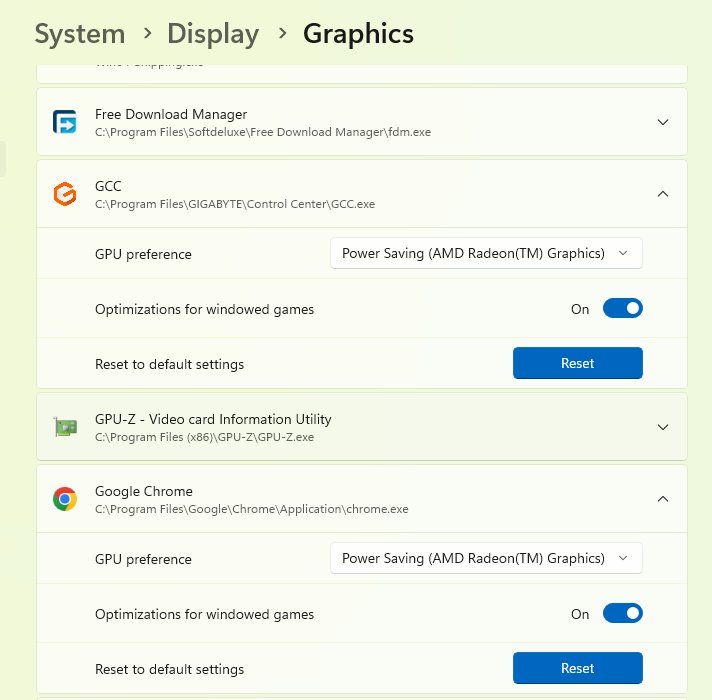712x700 pixels.
Task: Click the GCC app name
Action: pos(108,186)
